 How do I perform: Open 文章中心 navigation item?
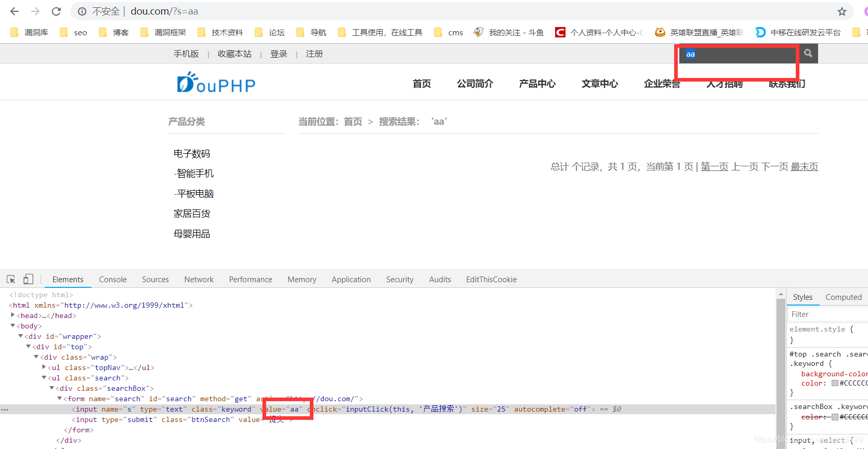[600, 84]
